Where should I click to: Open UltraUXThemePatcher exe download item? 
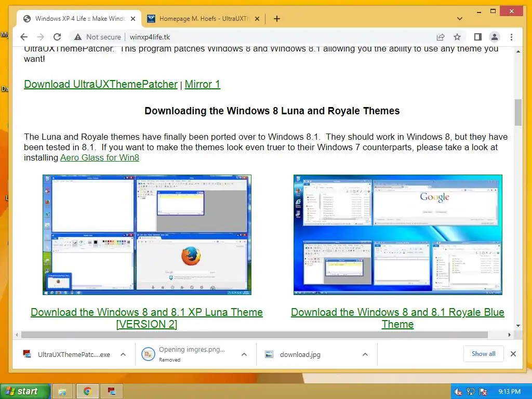pyautogui.click(x=67, y=354)
